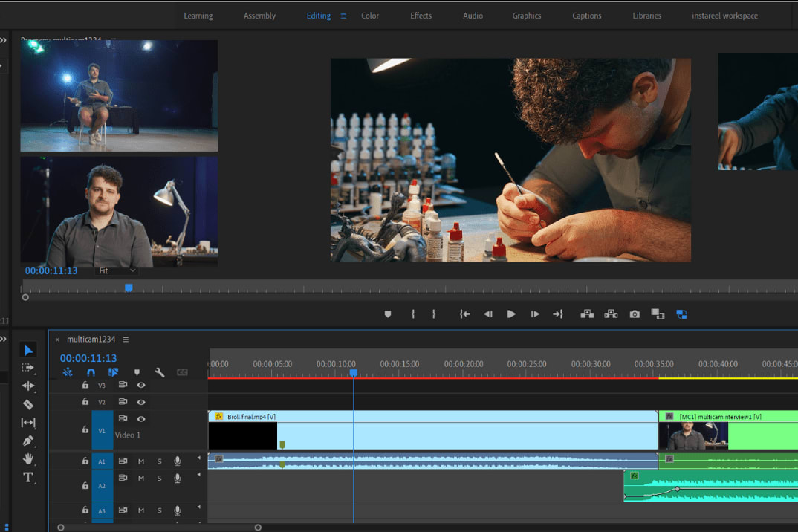Open the Editing workspace menu

coord(343,16)
